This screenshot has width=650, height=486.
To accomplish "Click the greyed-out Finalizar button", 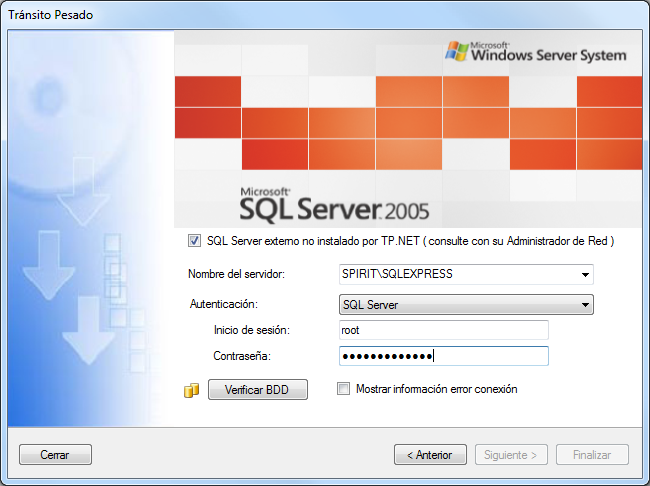I will (x=592, y=454).
